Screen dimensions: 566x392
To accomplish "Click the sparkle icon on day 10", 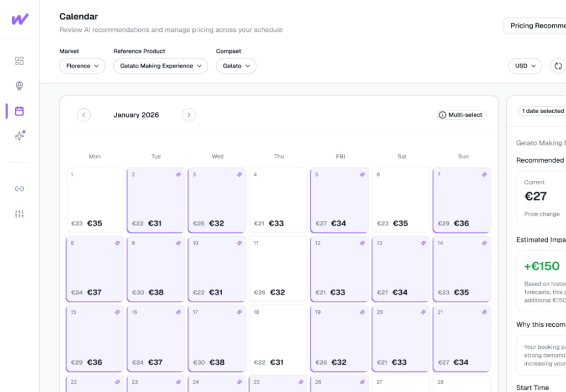I will tap(239, 243).
